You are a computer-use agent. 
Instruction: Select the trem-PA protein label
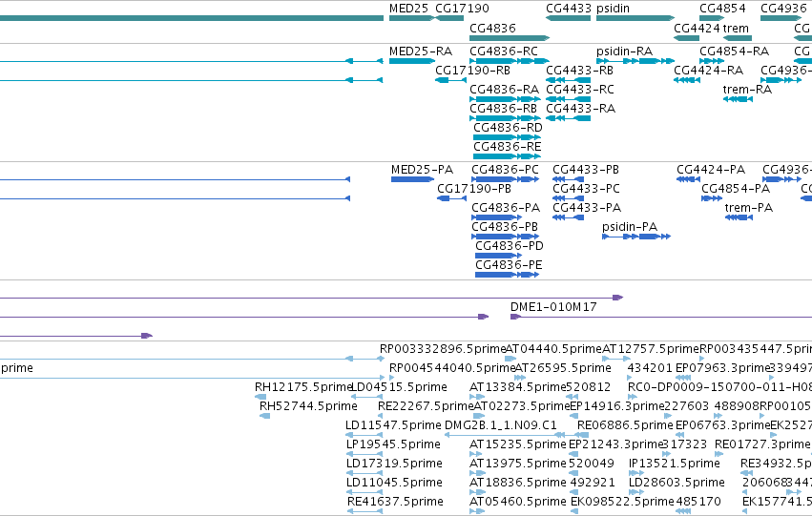749,208
